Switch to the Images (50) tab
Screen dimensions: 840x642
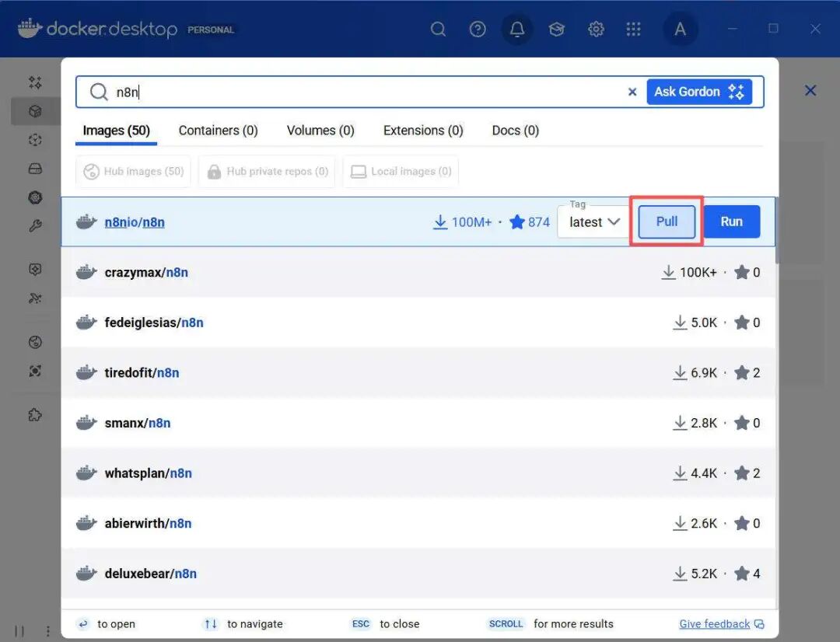(x=116, y=131)
